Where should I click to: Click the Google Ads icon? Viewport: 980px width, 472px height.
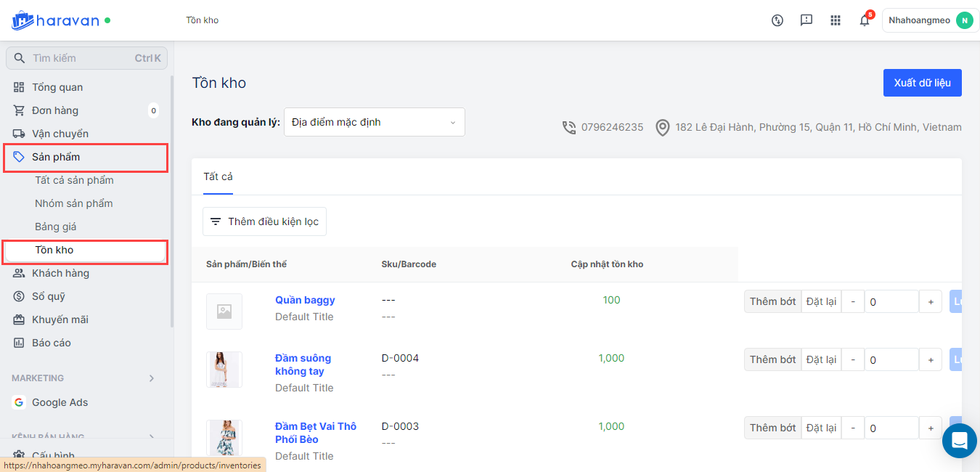coord(19,402)
